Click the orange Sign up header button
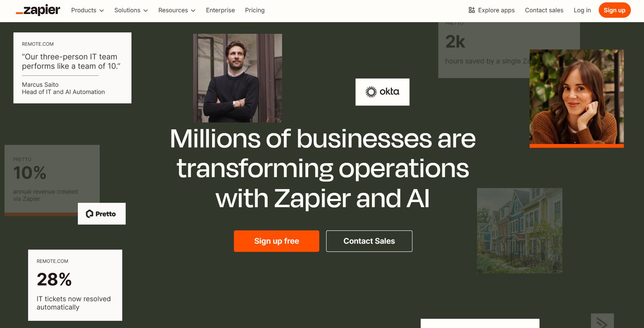Screen dimensions: 644x328 click(x=615, y=10)
